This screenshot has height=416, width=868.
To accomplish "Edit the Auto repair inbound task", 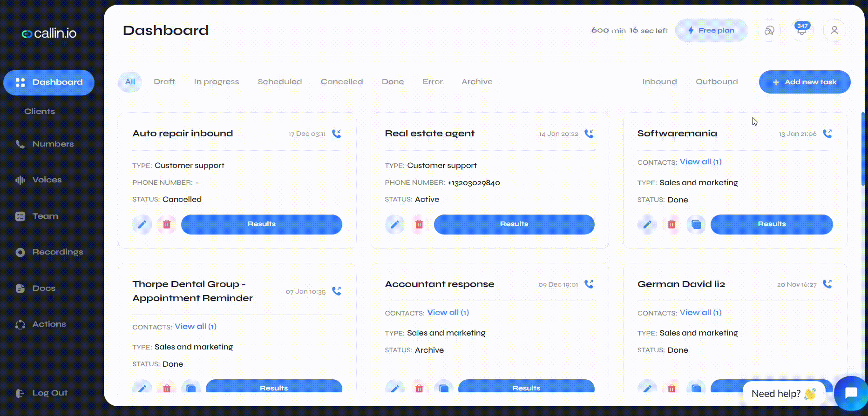I will pyautogui.click(x=142, y=224).
